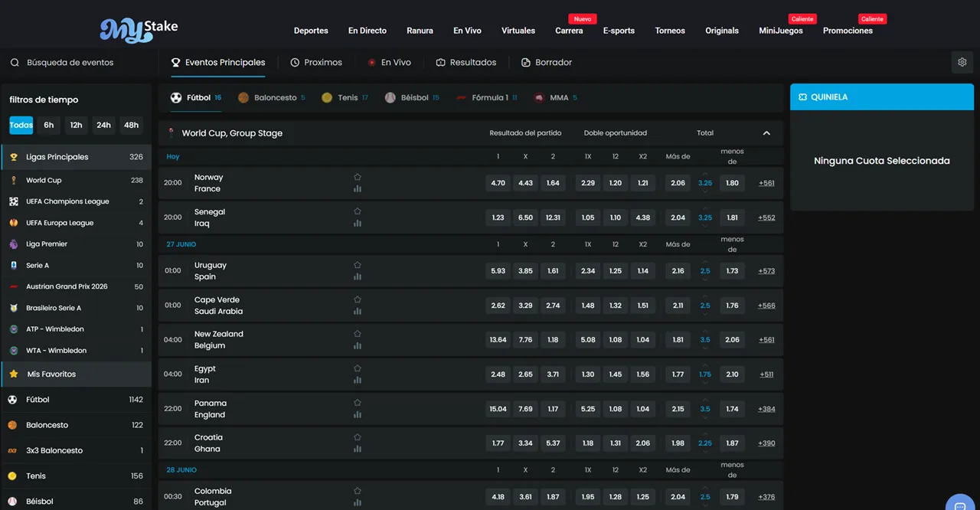Collapse World Cup, Group Stage section
The image size is (980, 510).
click(766, 133)
